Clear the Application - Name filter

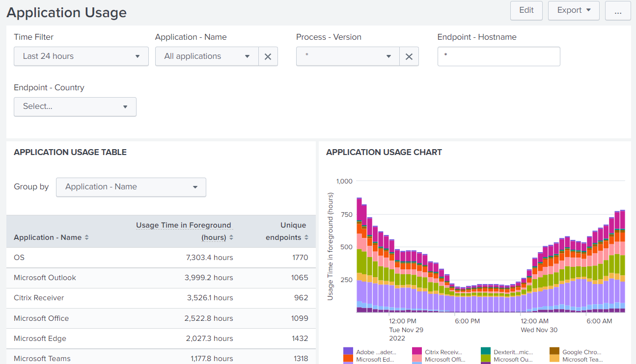coord(268,56)
